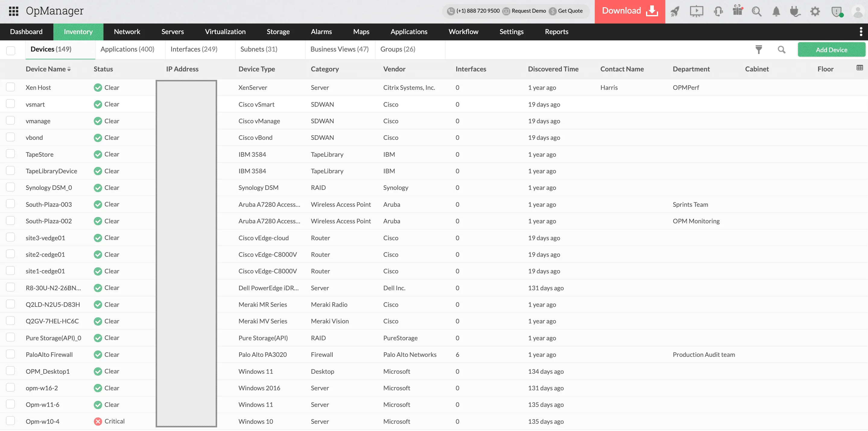868x431 pixels.
Task: Click the green Clear status icon for Xen Host
Action: [98, 87]
